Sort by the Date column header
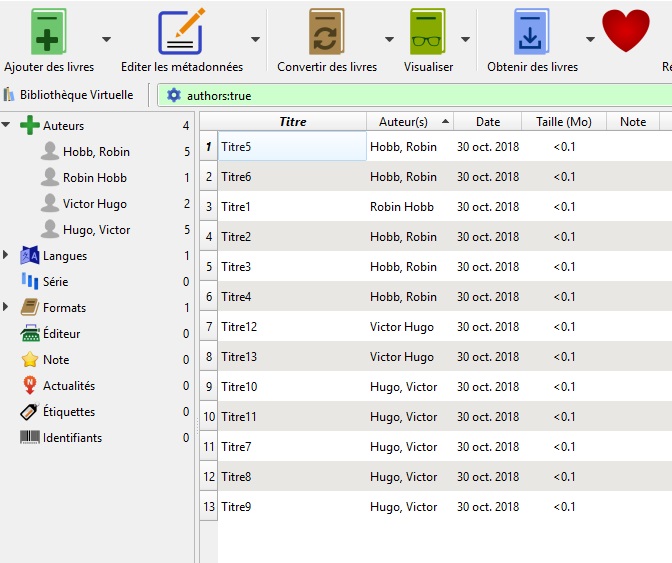672x563 pixels. [x=488, y=122]
